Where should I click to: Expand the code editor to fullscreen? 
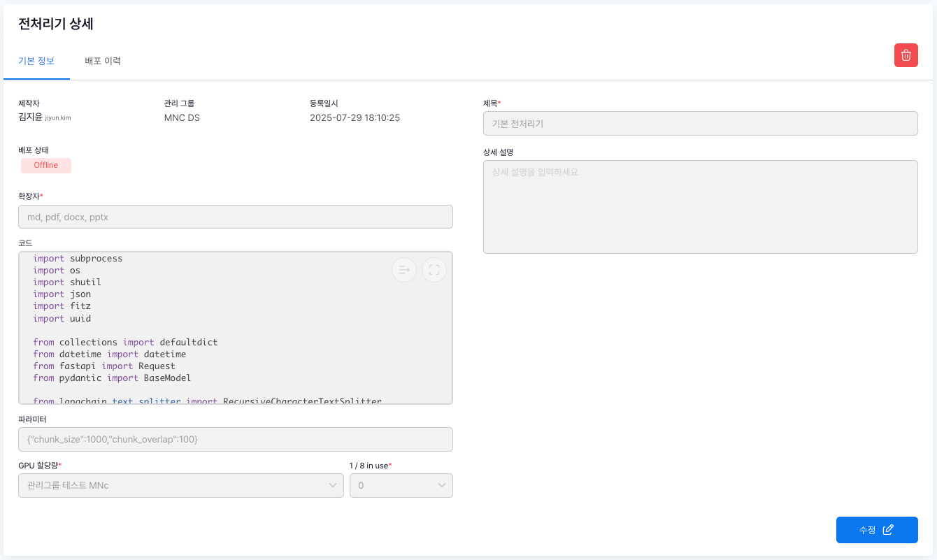[434, 270]
